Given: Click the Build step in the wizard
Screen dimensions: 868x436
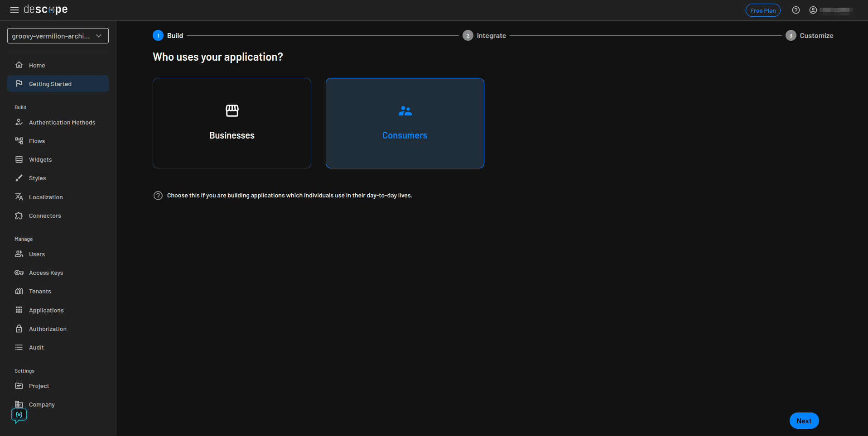Looking at the screenshot, I should tap(168, 35).
